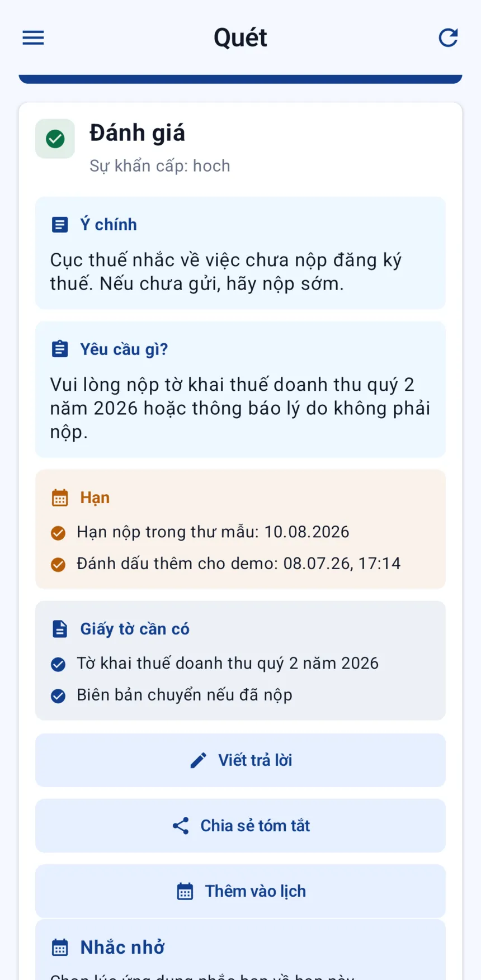Click the blue progress bar under header

click(x=240, y=79)
